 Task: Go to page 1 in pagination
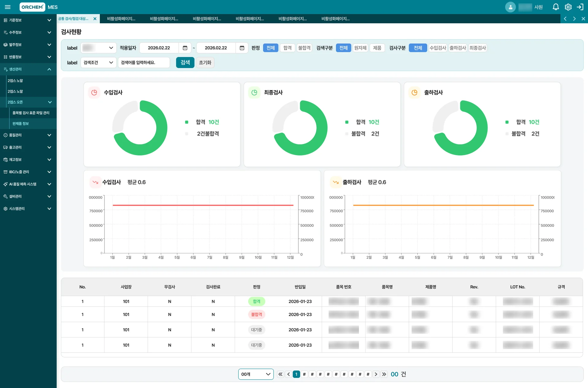pyautogui.click(x=296, y=374)
